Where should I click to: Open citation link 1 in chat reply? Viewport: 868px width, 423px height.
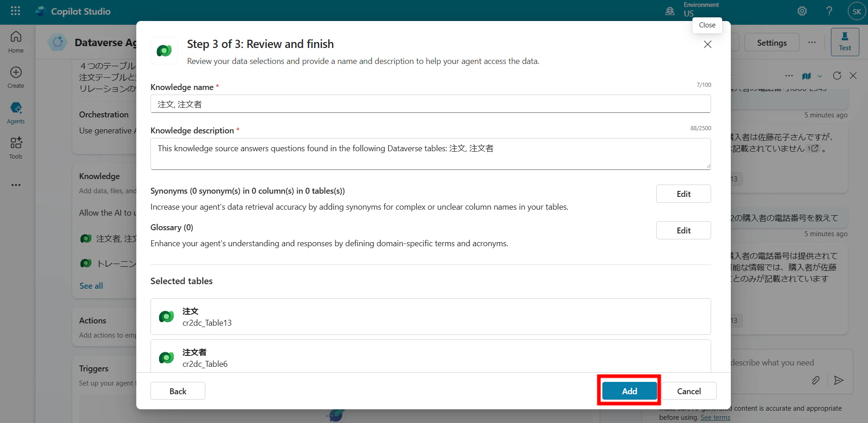813,148
